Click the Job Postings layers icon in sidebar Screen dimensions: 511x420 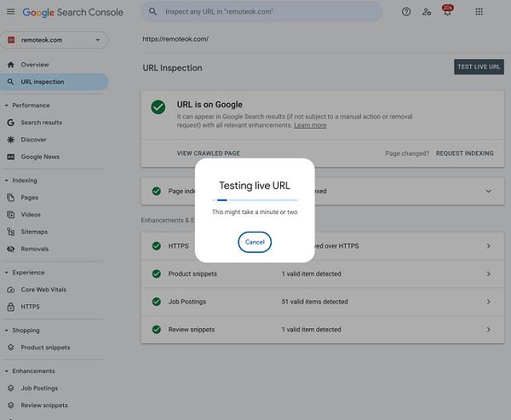coord(11,388)
